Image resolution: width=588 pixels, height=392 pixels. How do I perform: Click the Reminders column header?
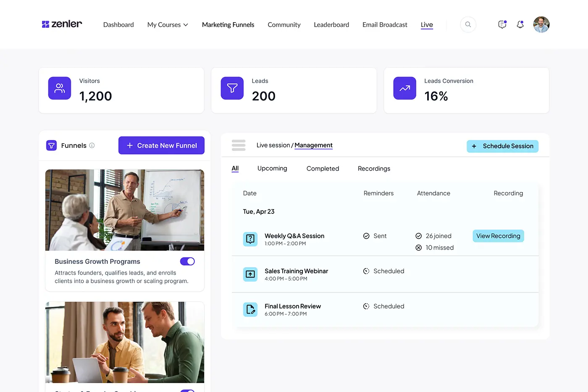(378, 193)
